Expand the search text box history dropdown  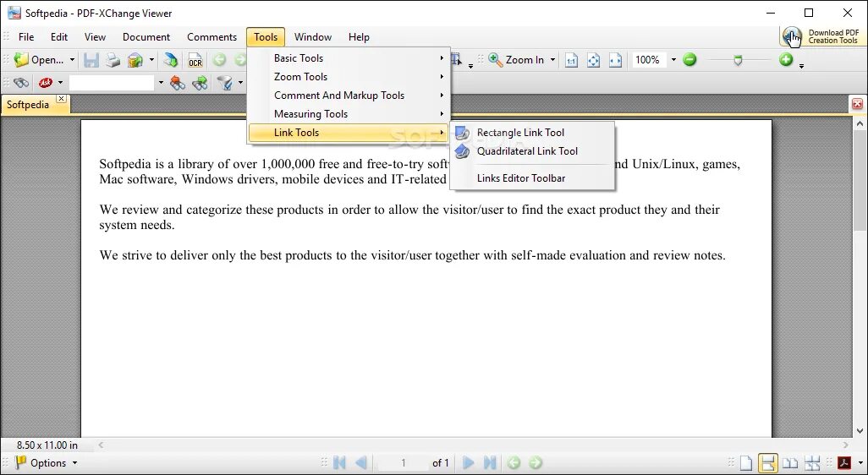[x=161, y=84]
